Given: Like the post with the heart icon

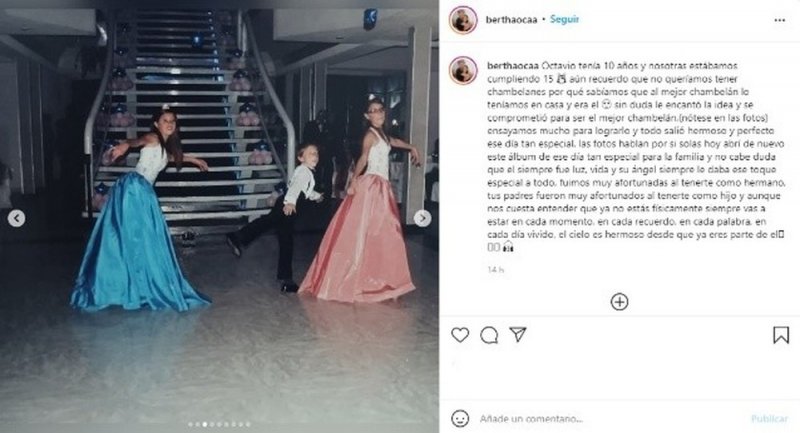Looking at the screenshot, I should [x=460, y=335].
